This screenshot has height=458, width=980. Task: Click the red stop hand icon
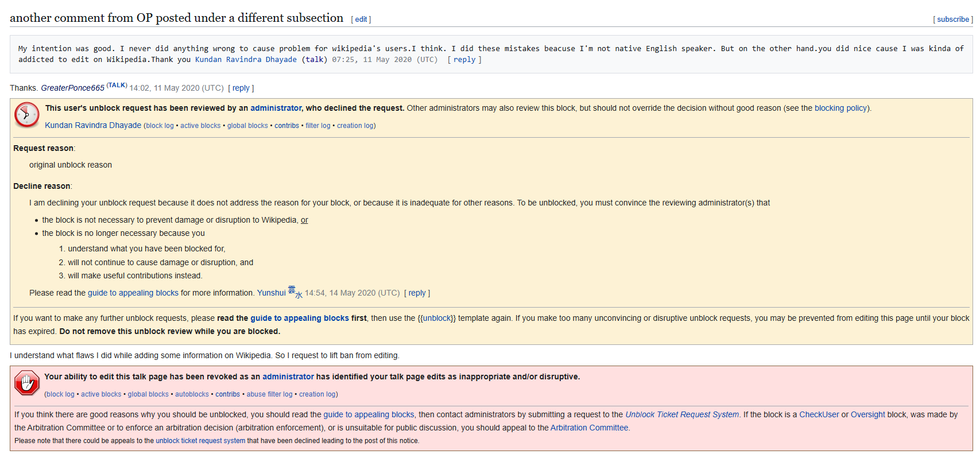click(x=26, y=383)
